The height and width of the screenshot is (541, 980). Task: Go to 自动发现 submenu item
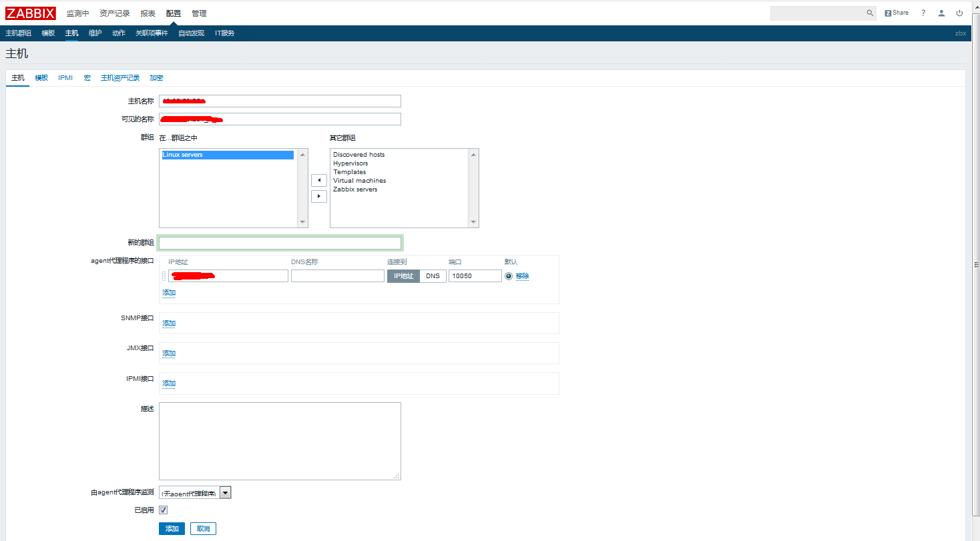(x=192, y=33)
